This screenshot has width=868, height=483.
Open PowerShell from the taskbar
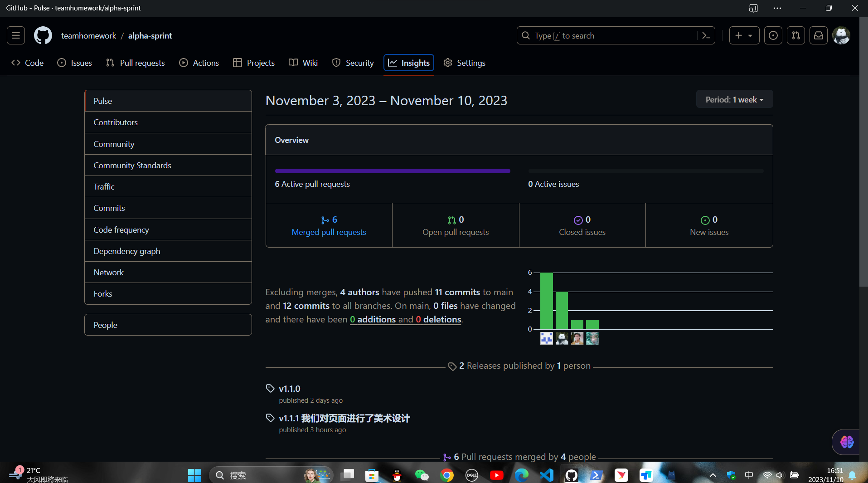596,475
